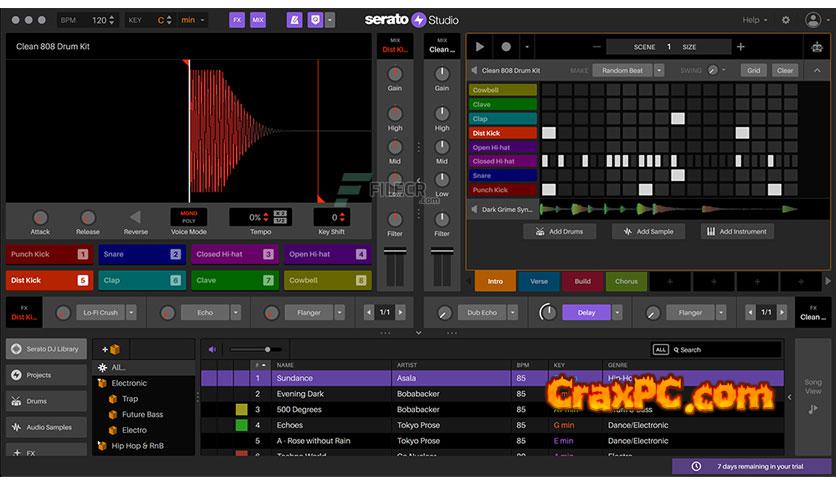836x484 pixels.
Task: Click the robot icon at top right
Action: pos(815,47)
